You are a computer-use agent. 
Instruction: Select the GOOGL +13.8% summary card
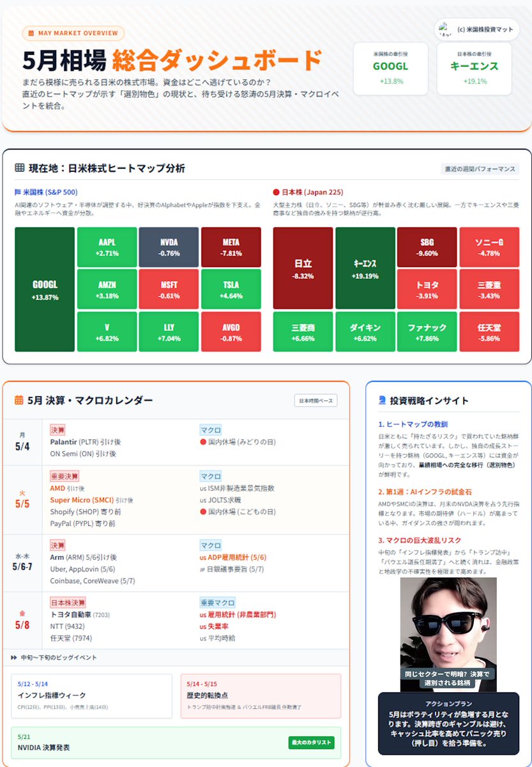coord(390,68)
